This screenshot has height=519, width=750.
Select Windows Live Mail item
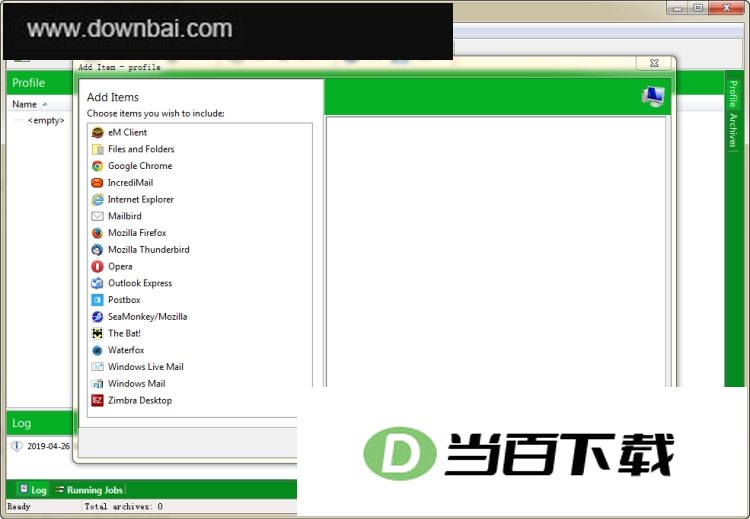pyautogui.click(x=200, y=367)
